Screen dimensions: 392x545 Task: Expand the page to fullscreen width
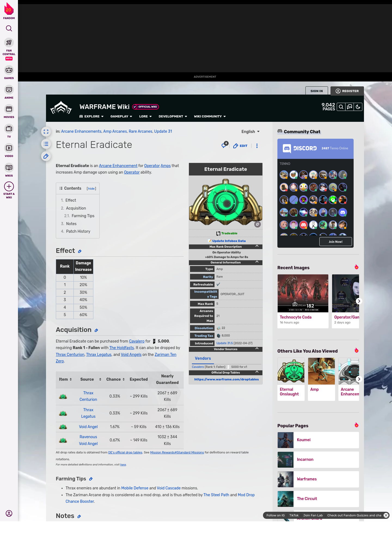click(46, 132)
